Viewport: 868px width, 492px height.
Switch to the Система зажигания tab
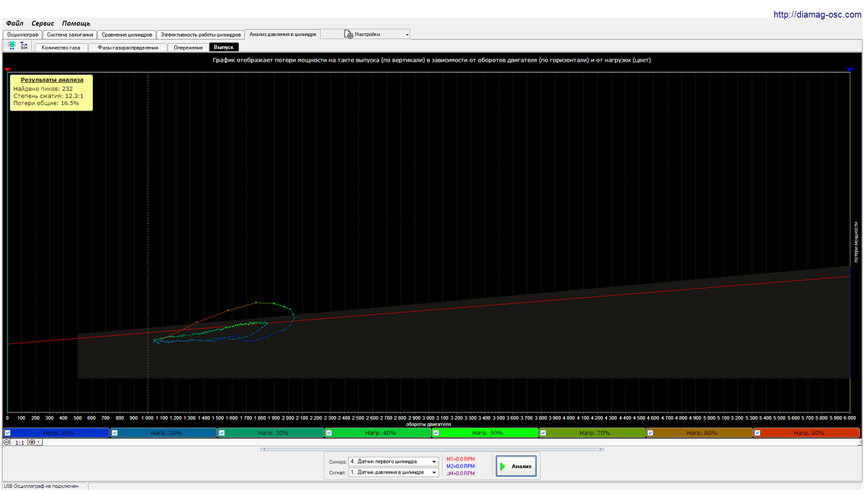coord(70,34)
